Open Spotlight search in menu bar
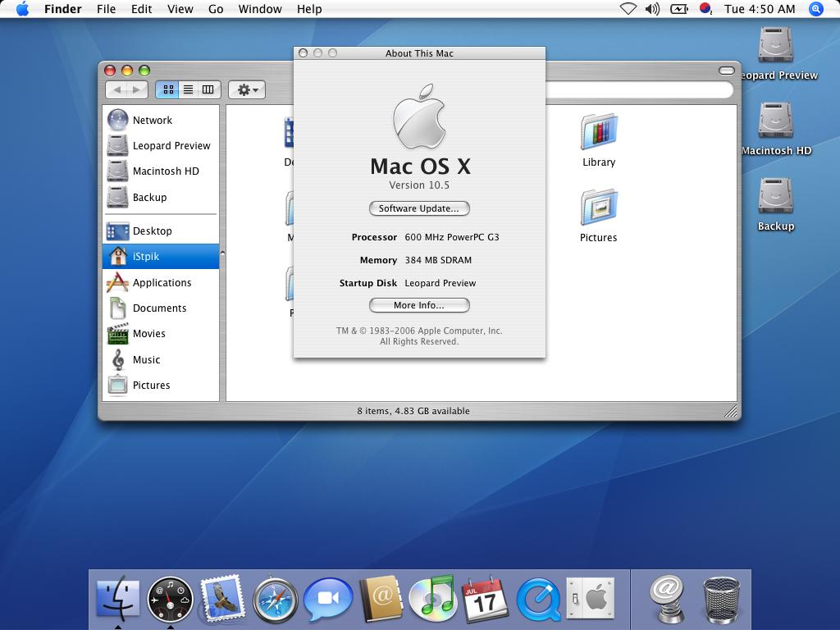This screenshot has width=840, height=630. [815, 9]
